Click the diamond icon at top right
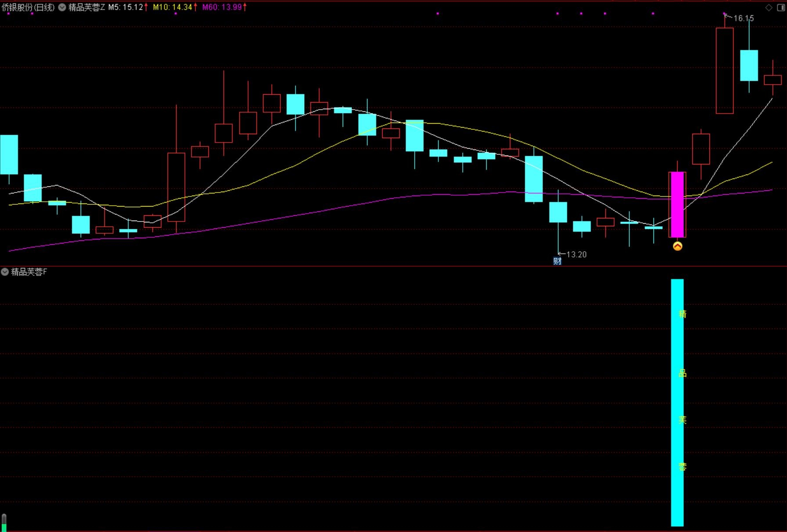This screenshot has width=787, height=532. (769, 7)
